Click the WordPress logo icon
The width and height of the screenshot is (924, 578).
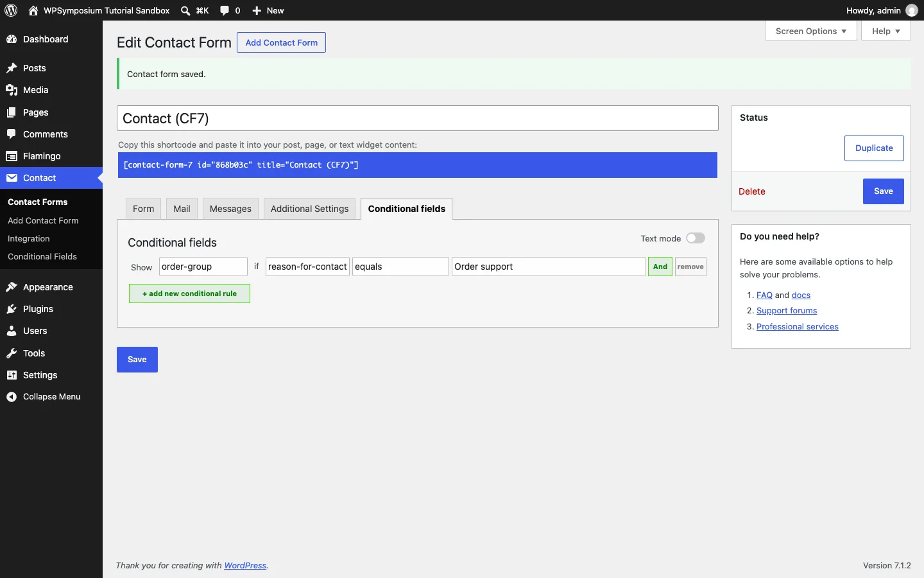tap(11, 10)
